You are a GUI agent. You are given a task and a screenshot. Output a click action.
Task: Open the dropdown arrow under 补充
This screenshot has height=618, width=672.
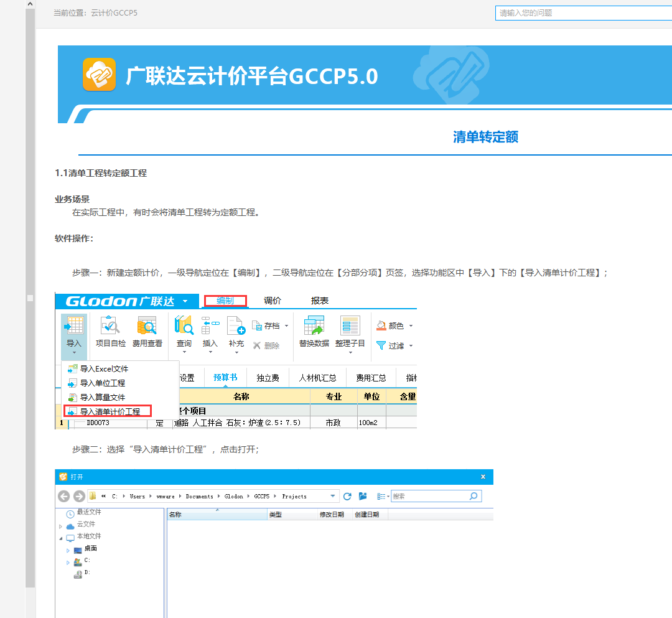click(236, 352)
